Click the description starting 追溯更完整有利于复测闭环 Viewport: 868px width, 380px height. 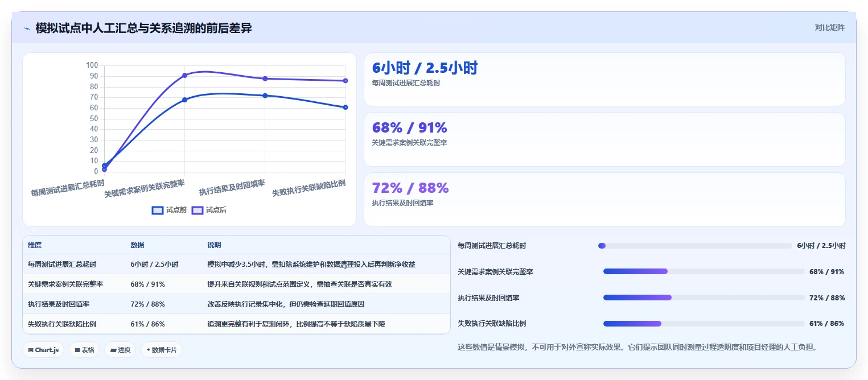(x=296, y=324)
